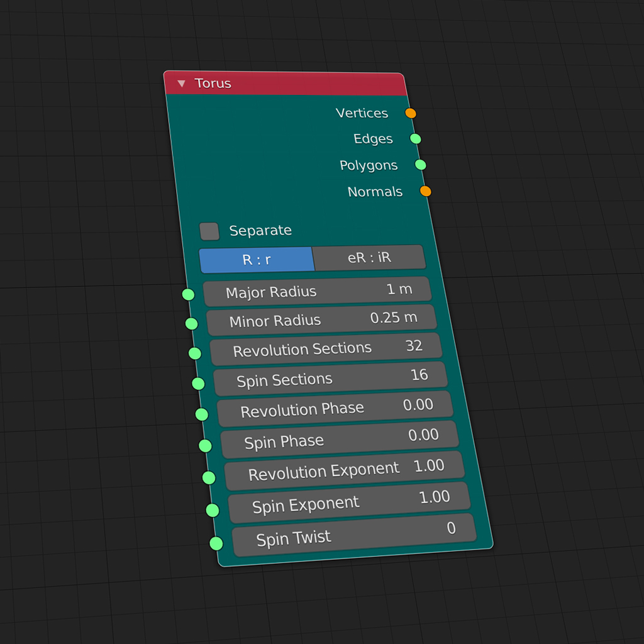Click the Revolution Phase slider field

335,409
